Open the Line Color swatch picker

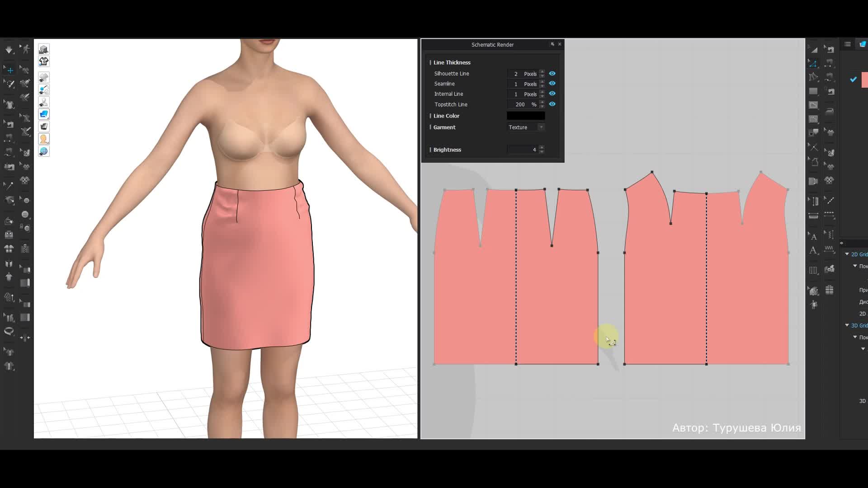(526, 116)
